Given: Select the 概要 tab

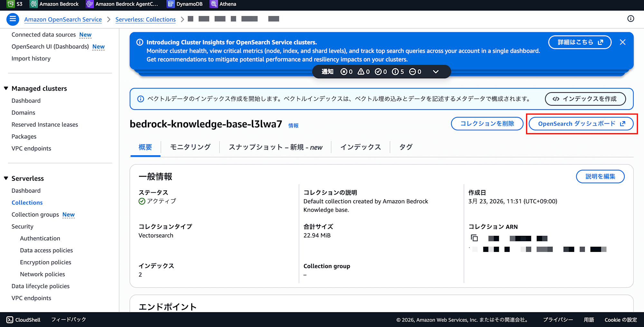Looking at the screenshot, I should coord(145,147).
